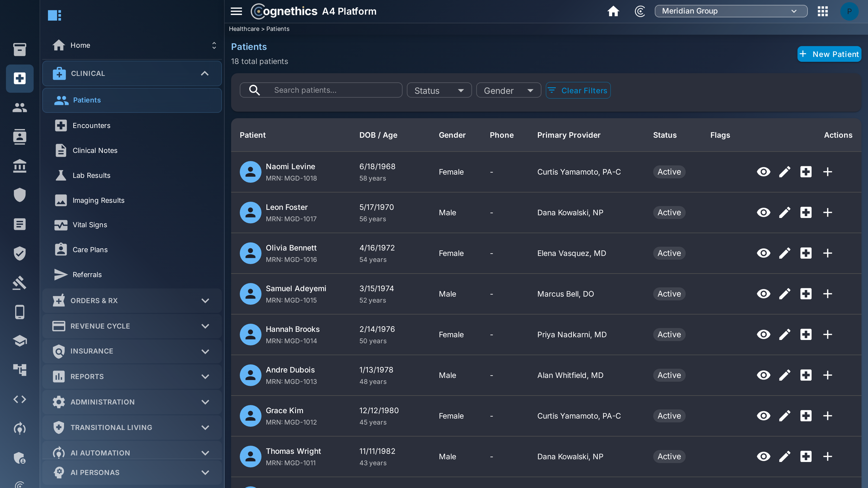Add encounter for Hannah Brooks medical icon
The image size is (868, 488).
(x=806, y=335)
